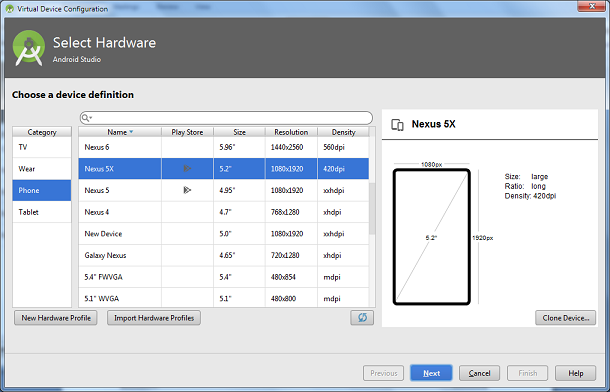
Task: Click the Cancel button
Action: 479,373
